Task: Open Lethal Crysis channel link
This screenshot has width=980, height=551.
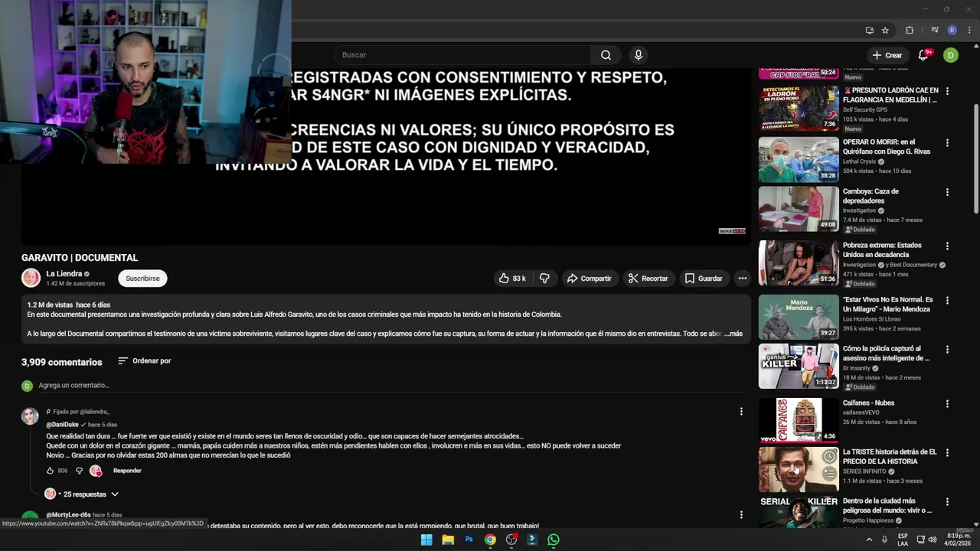Action: click(x=860, y=161)
